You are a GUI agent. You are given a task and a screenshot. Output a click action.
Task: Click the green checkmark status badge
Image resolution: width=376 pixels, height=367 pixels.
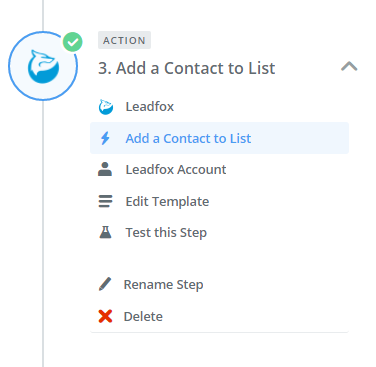(x=73, y=42)
